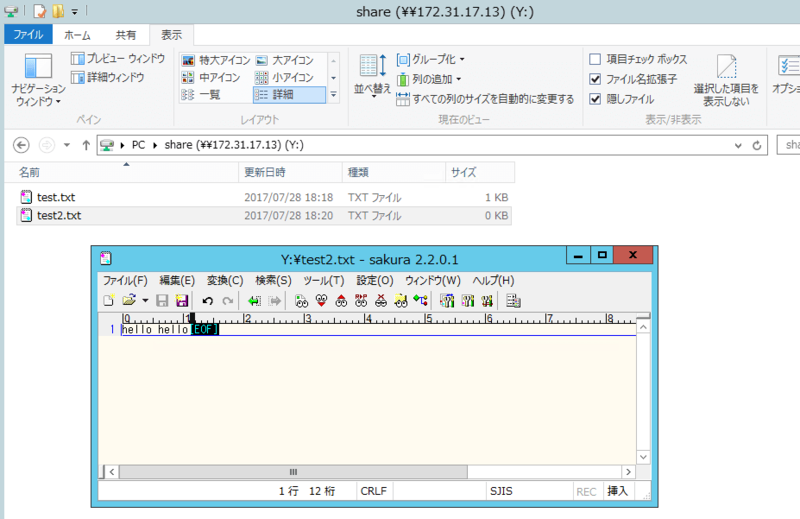
Task: Open Replace via the R▸P eyes icon
Action: (x=361, y=301)
